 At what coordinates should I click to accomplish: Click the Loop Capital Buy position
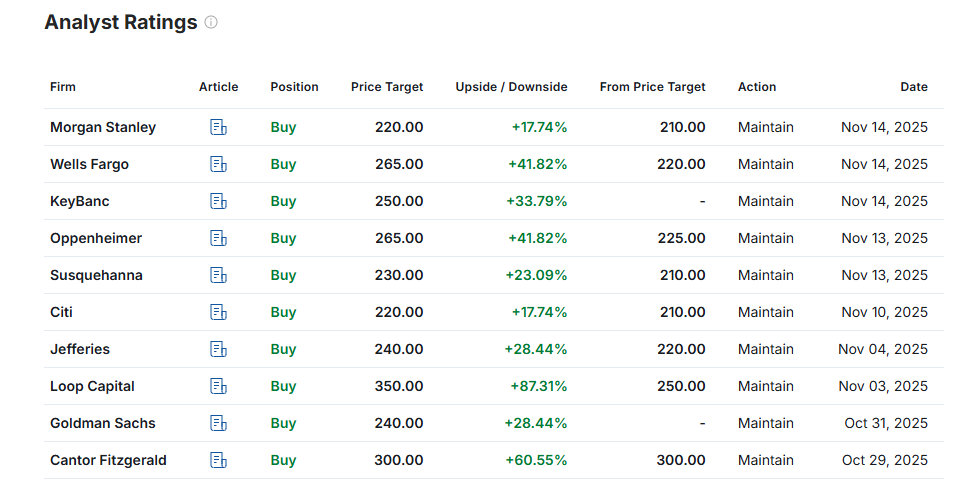pos(283,386)
